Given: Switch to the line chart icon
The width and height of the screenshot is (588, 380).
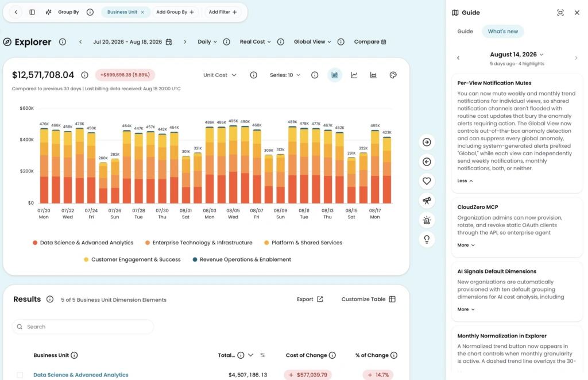Looking at the screenshot, I should point(354,75).
